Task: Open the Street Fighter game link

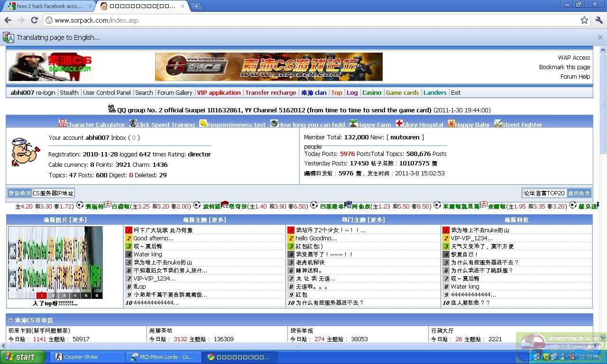Action: (521, 125)
